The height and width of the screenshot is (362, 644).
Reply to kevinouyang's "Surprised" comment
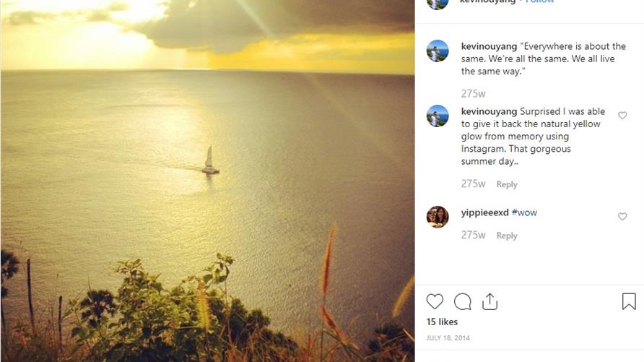click(507, 185)
